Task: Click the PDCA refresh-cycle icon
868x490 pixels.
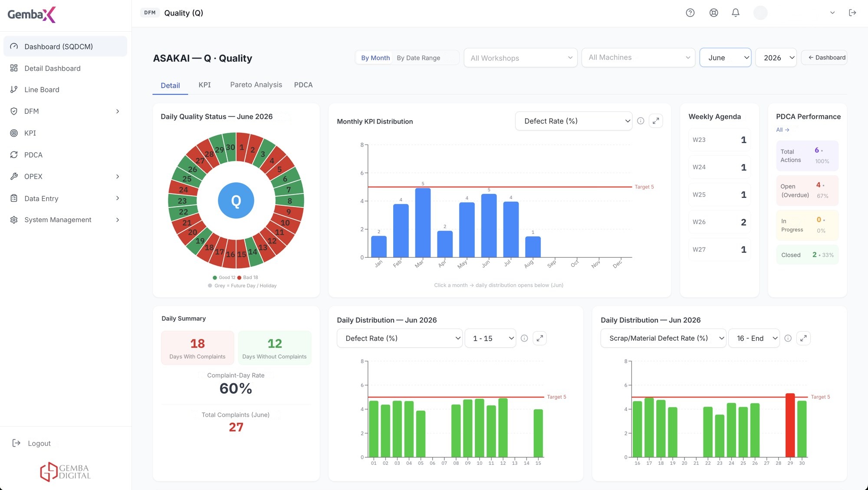Action: click(14, 155)
